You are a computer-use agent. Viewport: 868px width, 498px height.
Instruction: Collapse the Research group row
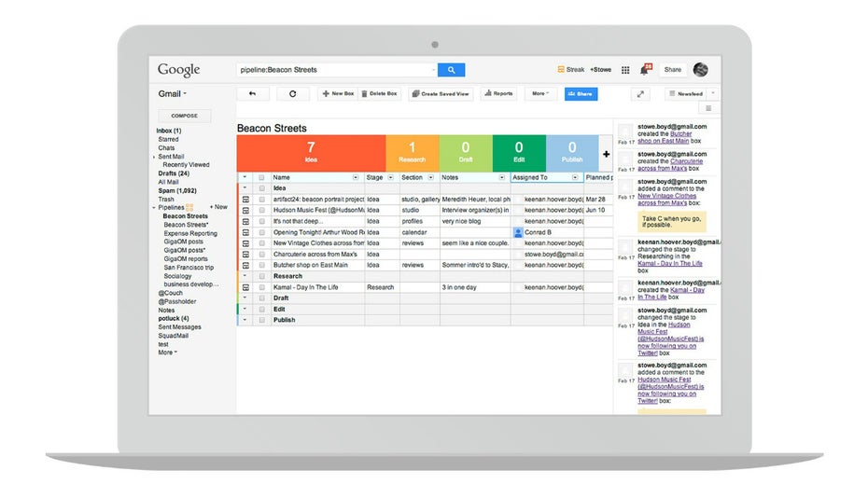245,276
